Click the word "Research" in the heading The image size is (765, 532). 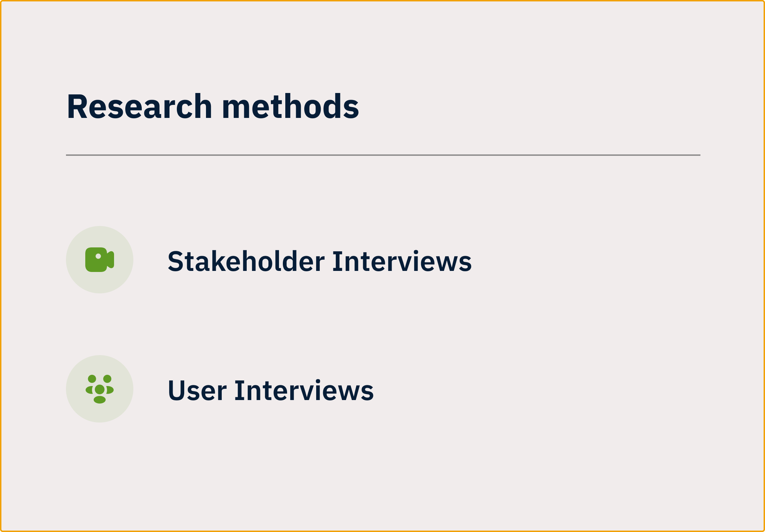point(139,106)
